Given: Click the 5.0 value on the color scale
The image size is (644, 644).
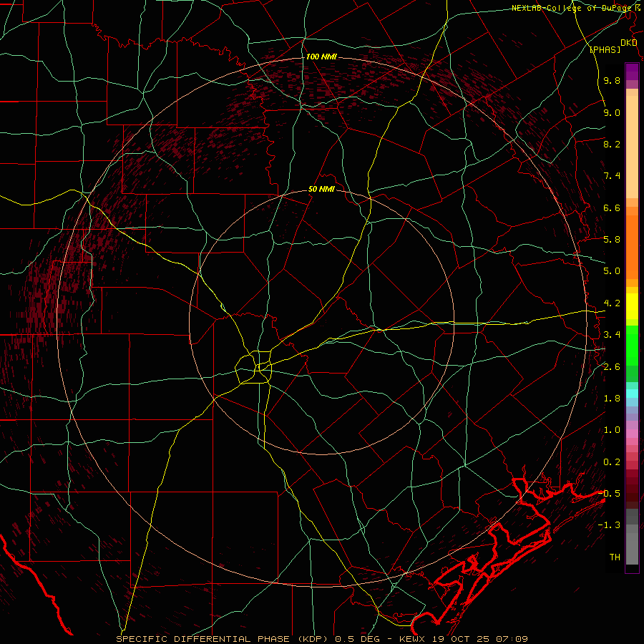Looking at the screenshot, I should pos(612,271).
